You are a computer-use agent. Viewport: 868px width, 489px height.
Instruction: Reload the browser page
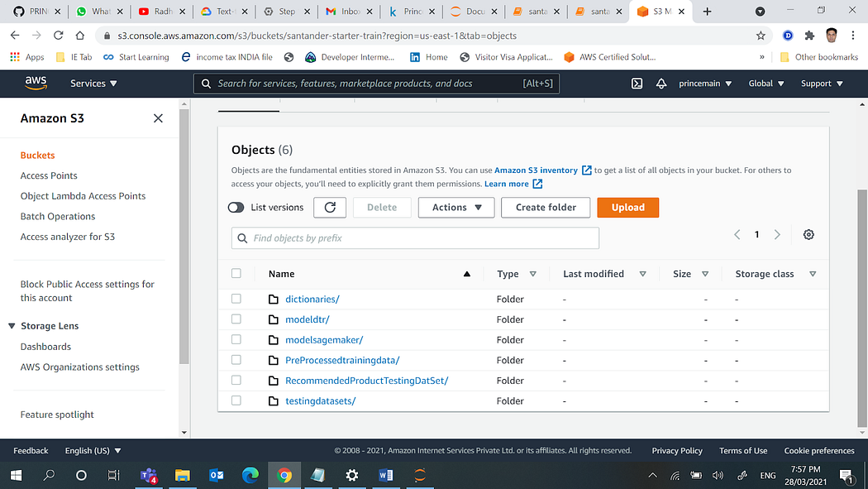pos(58,36)
